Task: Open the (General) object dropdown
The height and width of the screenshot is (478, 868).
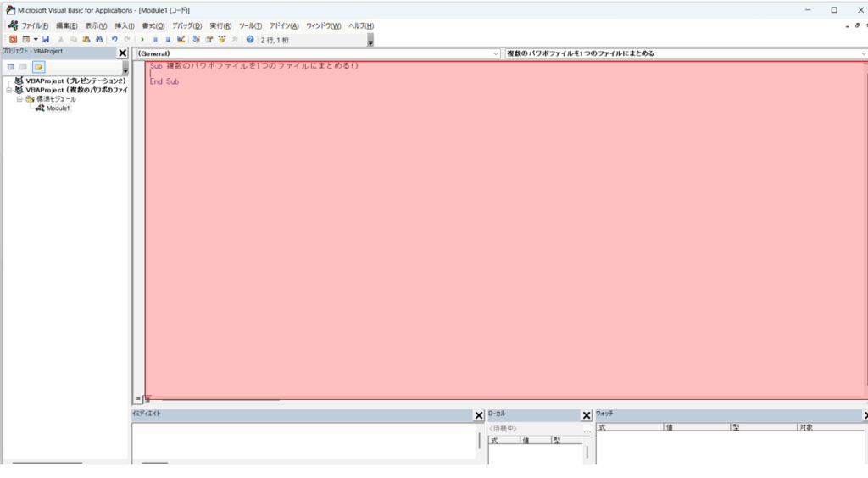Action: click(x=496, y=53)
